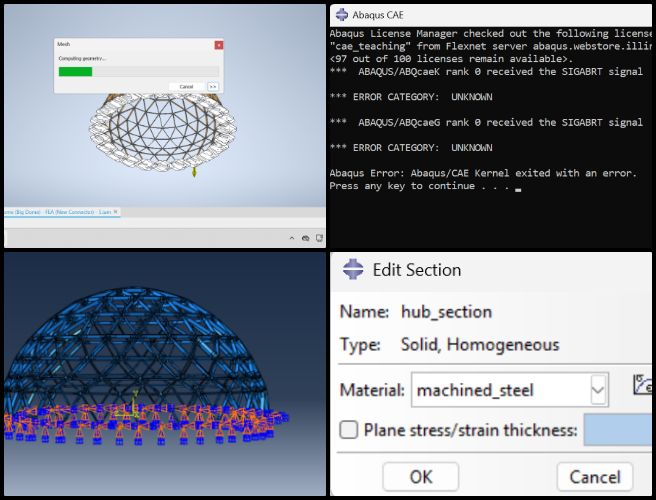Click 'Abaqus/CAE Kernel exited with an error' line
The image size is (656, 500).
point(483,173)
